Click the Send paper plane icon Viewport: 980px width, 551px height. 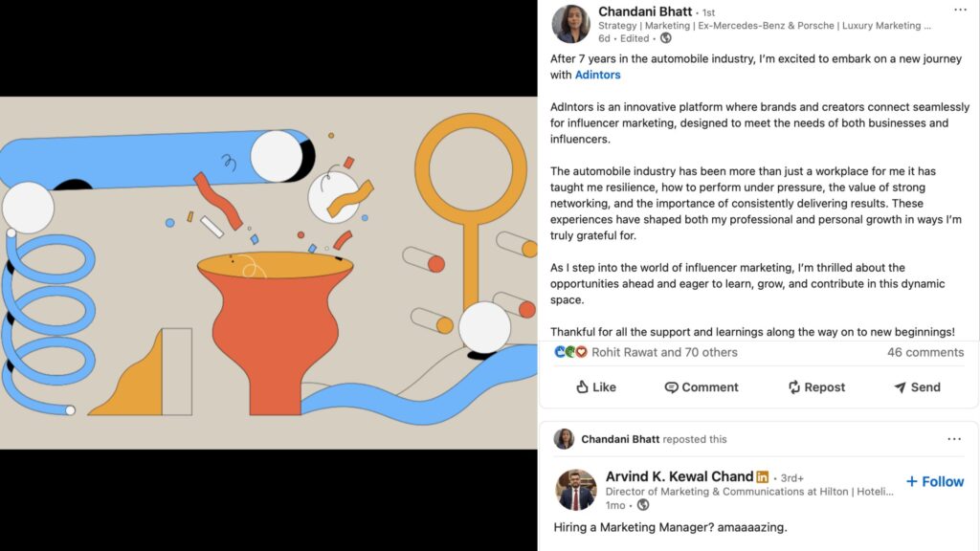point(900,387)
